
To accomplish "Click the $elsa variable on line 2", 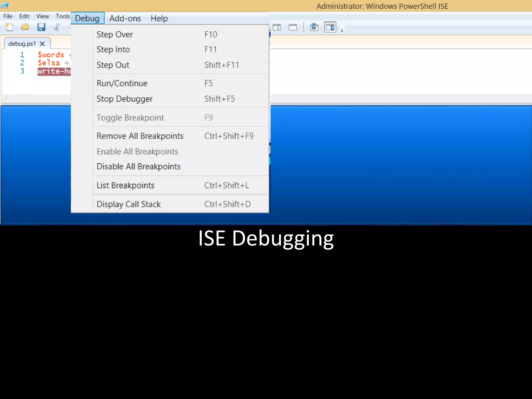I will 49,63.
